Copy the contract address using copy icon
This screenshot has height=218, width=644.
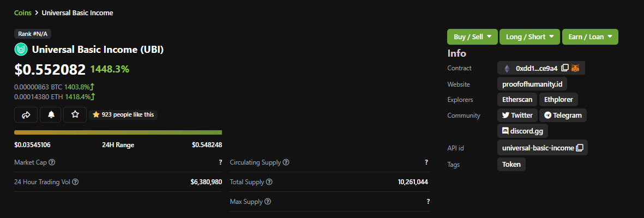[x=565, y=68]
